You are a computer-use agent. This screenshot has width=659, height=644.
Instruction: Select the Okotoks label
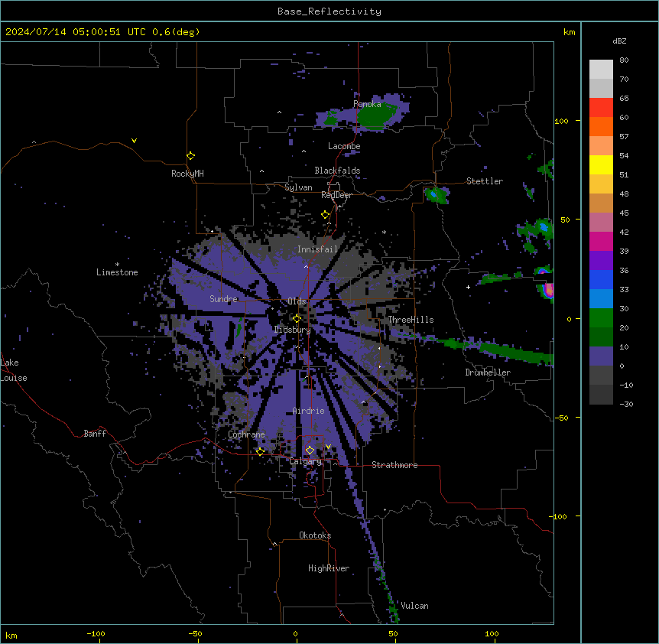315,535
